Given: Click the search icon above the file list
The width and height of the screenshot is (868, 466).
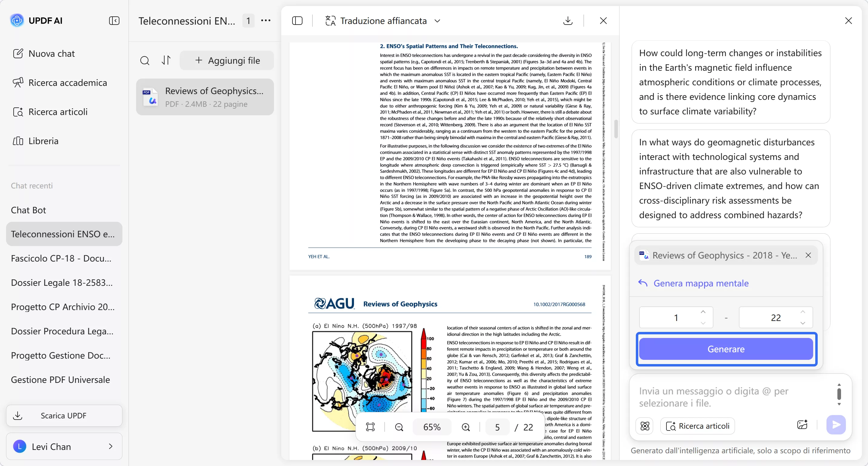Looking at the screenshot, I should [145, 60].
